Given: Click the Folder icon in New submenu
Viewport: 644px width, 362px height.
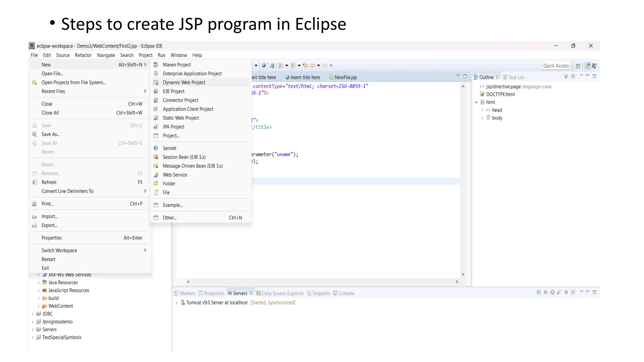Looking at the screenshot, I should point(156,184).
